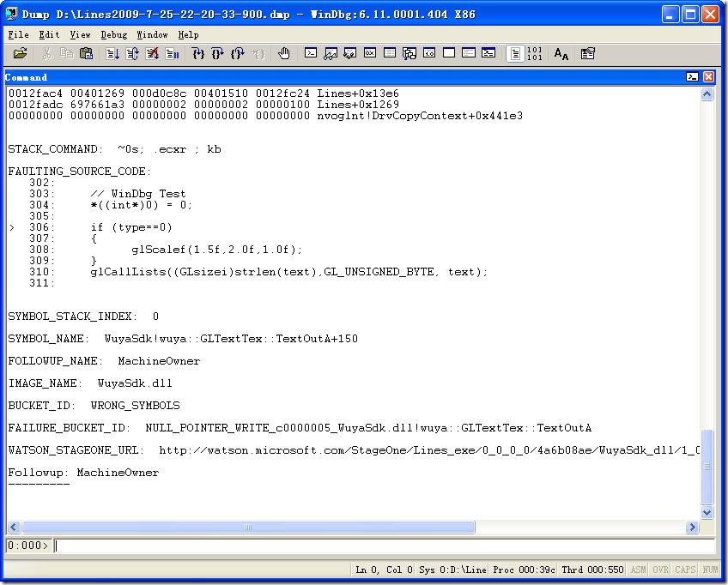Image resolution: width=728 pixels, height=585 pixels.
Task: Click the FAILURE_BUCKET_ID NULL_POINTER_WRITE line
Action: 300,428
